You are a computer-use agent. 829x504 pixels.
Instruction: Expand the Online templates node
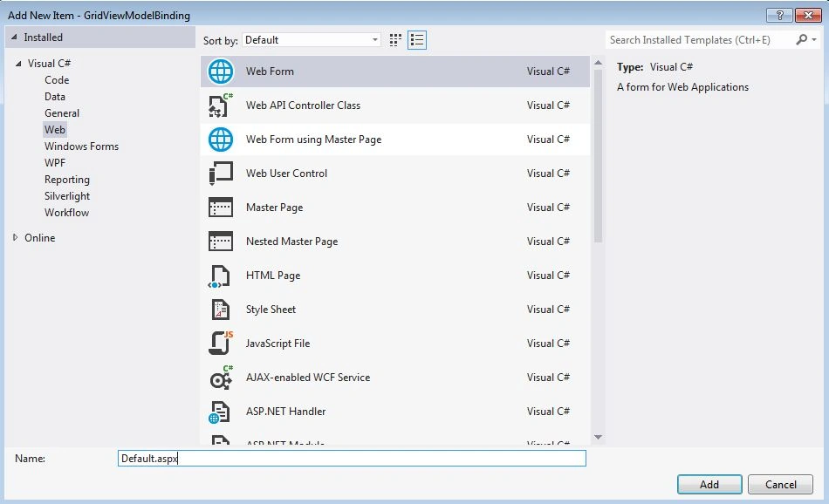pyautogui.click(x=16, y=238)
